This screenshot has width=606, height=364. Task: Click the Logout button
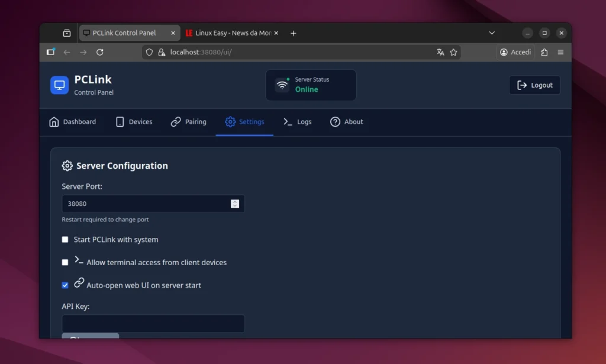[534, 85]
